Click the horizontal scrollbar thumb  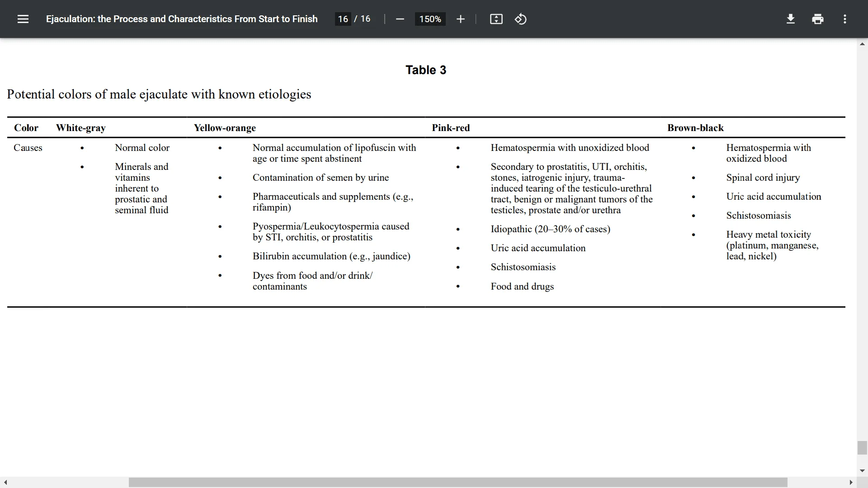(x=458, y=483)
